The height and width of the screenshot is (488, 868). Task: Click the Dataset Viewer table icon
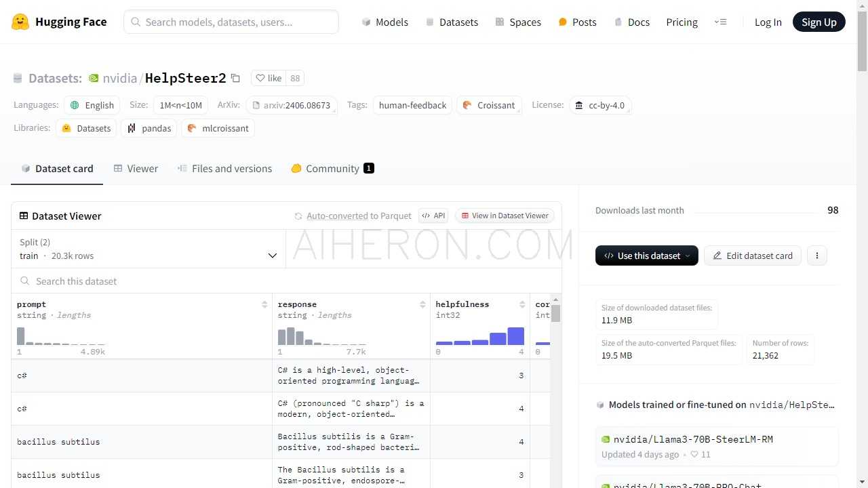[24, 216]
